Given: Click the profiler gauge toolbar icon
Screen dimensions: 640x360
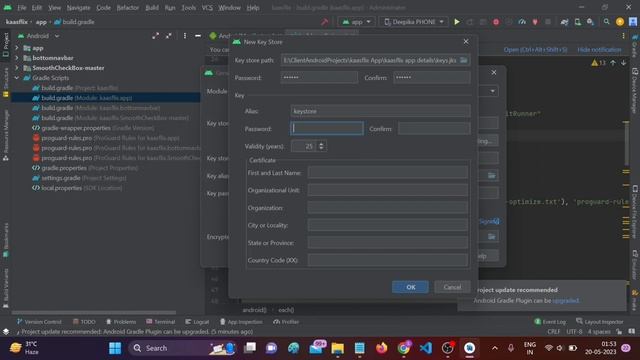Looking at the screenshot, I should tap(522, 22).
